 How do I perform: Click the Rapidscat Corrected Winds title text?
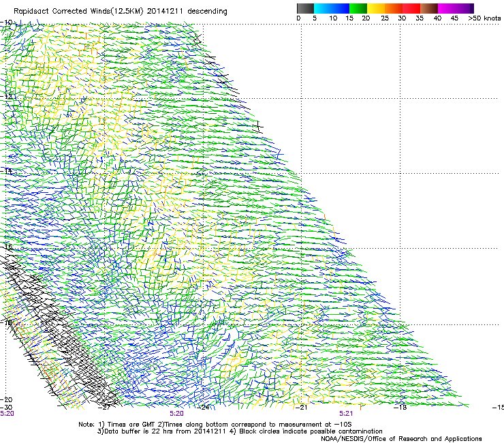pyautogui.click(x=121, y=12)
